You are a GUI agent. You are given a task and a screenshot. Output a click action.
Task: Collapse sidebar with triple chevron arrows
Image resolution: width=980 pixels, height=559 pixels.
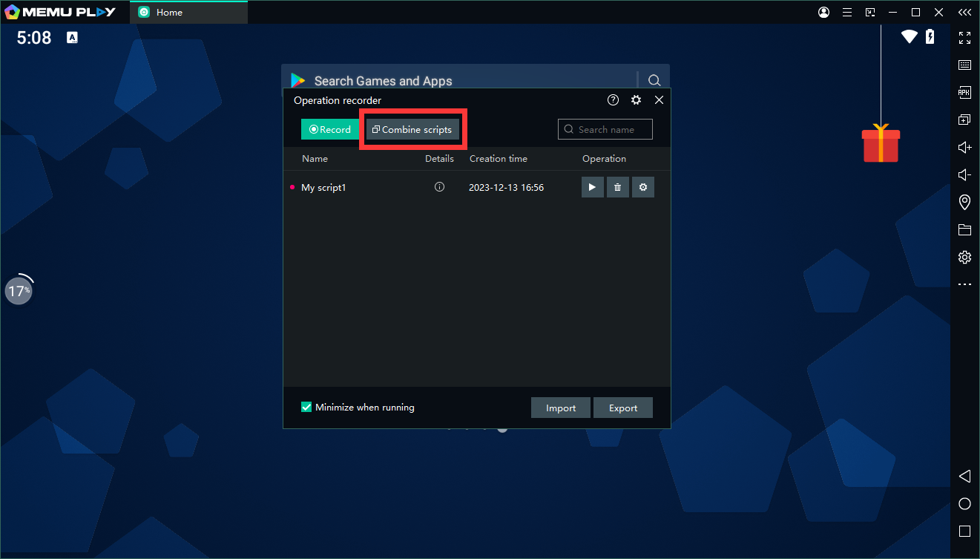[x=964, y=13]
